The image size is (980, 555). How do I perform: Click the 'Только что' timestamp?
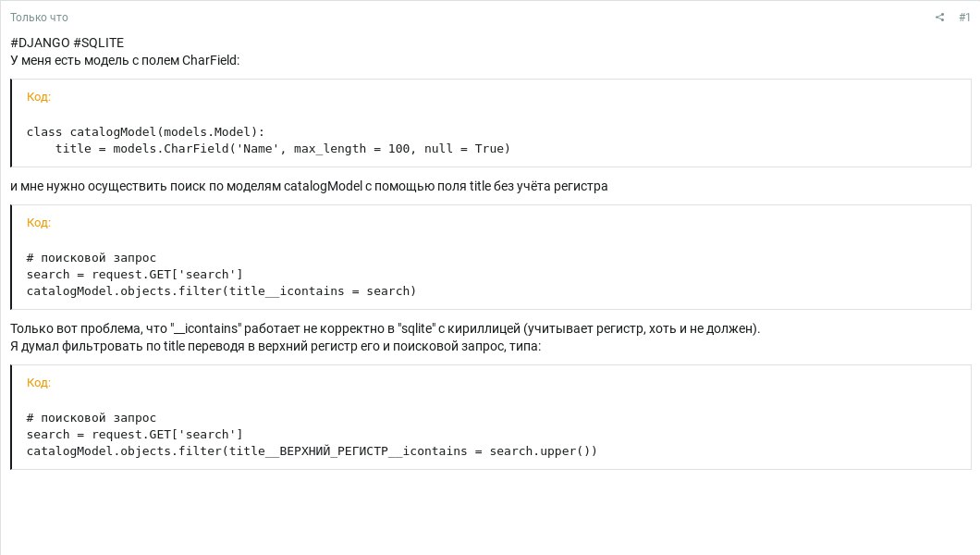click(x=39, y=18)
